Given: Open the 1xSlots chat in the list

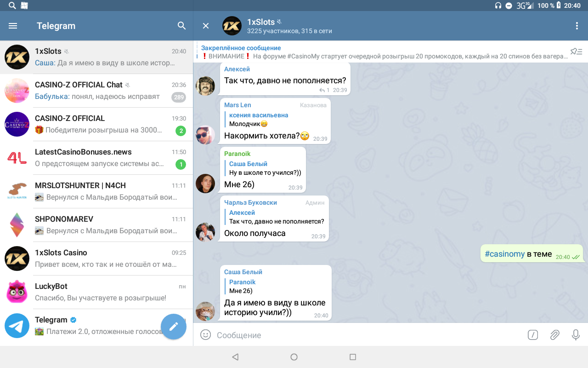Looking at the screenshot, I should pyautogui.click(x=96, y=57).
